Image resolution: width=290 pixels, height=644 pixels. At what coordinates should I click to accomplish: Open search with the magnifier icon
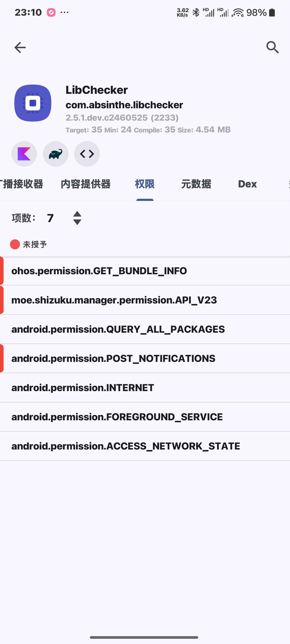coord(272,47)
